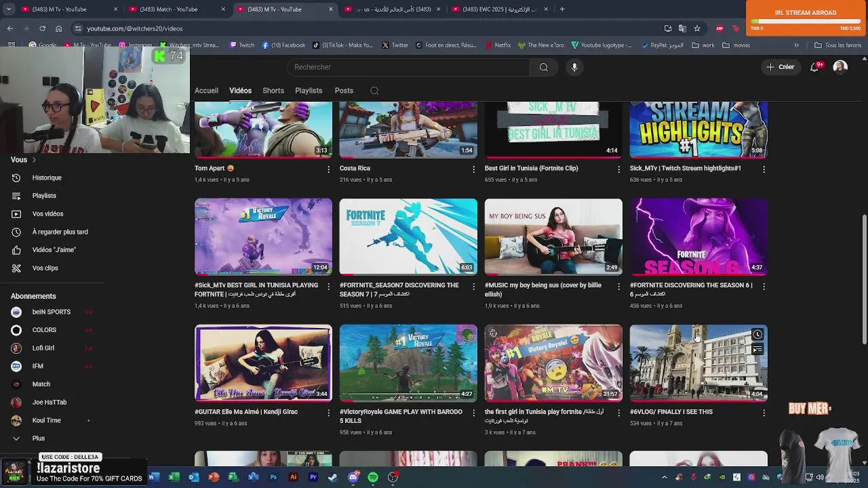Switch to the Shorts channel tab
Screen dimensions: 868x488
tap(273, 91)
